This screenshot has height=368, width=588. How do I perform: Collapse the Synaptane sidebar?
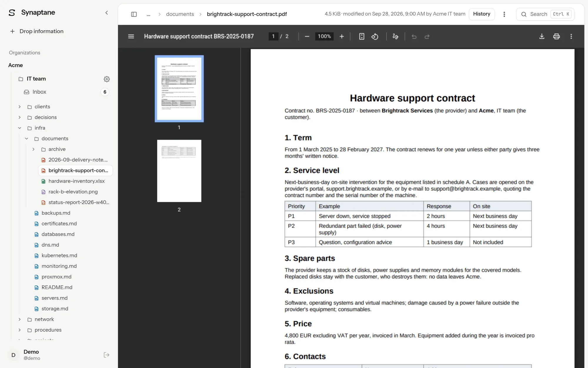pyautogui.click(x=106, y=13)
